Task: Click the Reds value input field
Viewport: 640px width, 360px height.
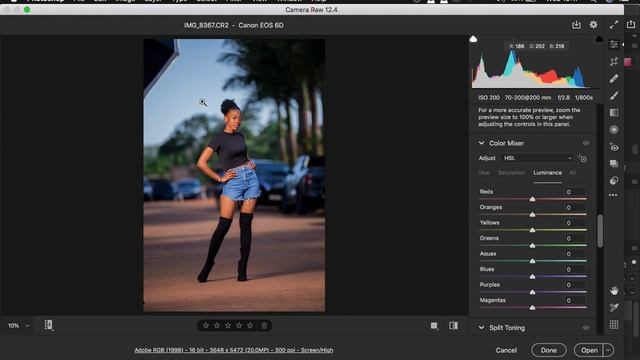Action: (x=575, y=192)
